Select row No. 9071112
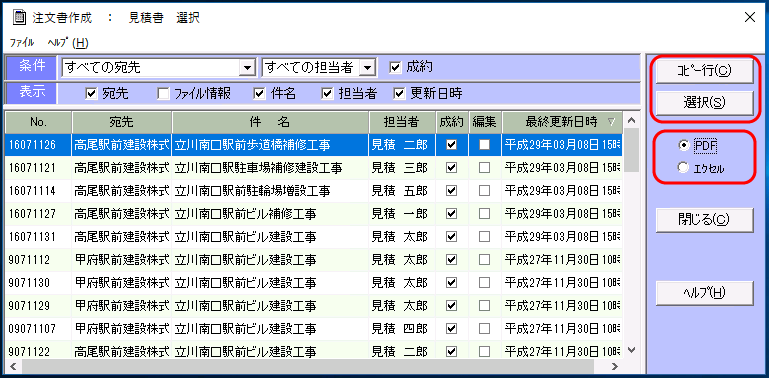This screenshot has height=378, width=769. 314,259
